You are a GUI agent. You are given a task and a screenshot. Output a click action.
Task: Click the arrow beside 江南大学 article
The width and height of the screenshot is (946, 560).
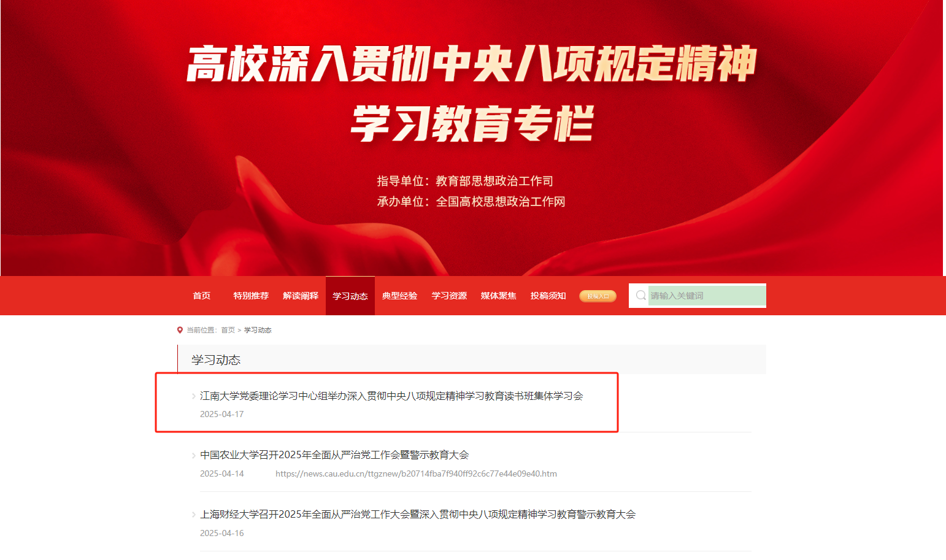194,396
